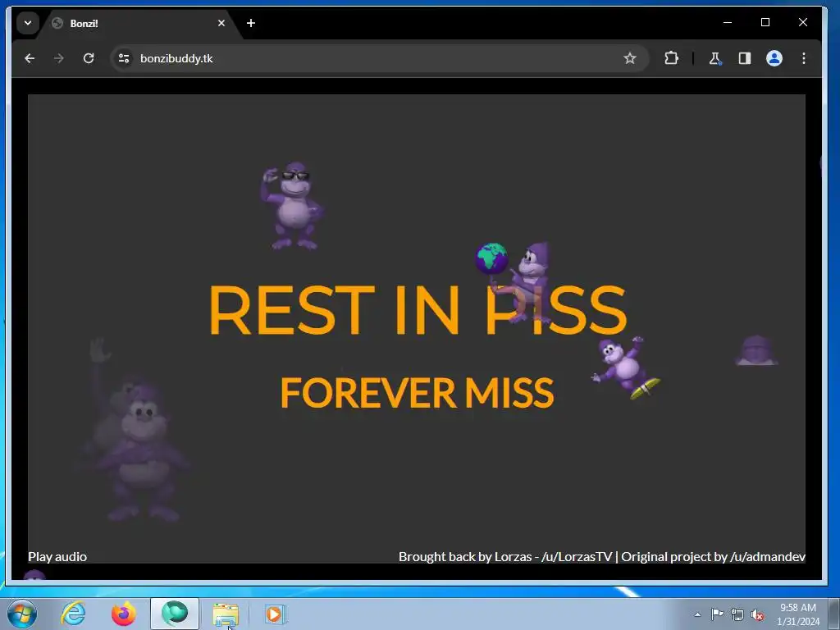Close the Bonzi! tab
This screenshot has width=840, height=630.
pos(221,23)
